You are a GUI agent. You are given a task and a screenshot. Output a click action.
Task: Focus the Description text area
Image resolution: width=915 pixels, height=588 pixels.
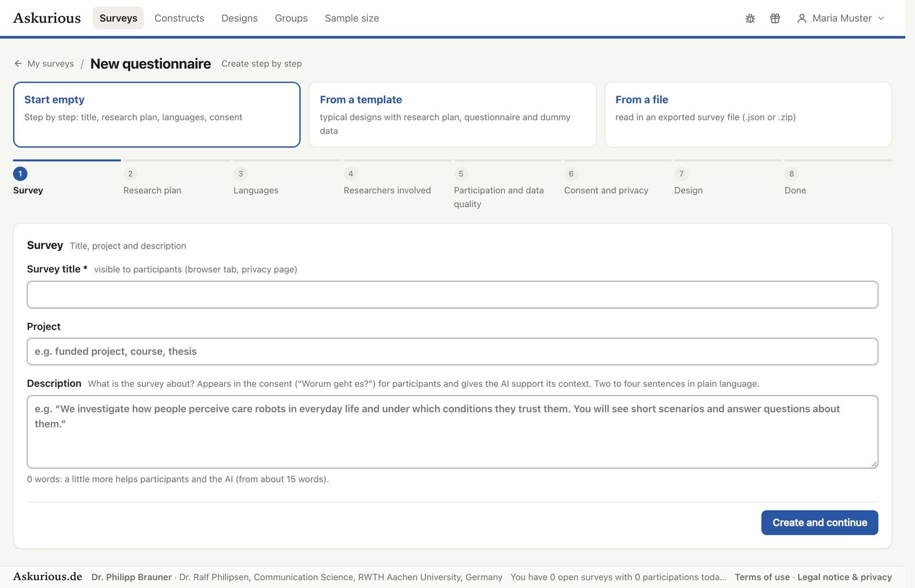452,432
